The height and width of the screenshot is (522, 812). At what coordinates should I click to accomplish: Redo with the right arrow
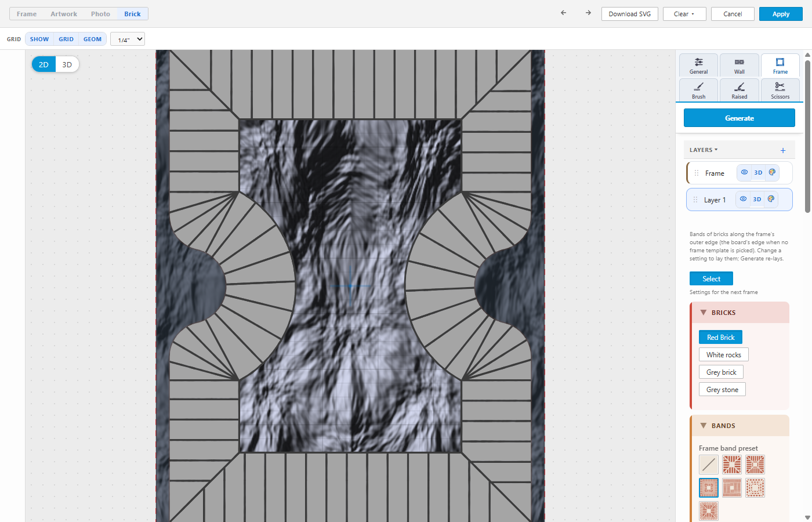tap(588, 13)
